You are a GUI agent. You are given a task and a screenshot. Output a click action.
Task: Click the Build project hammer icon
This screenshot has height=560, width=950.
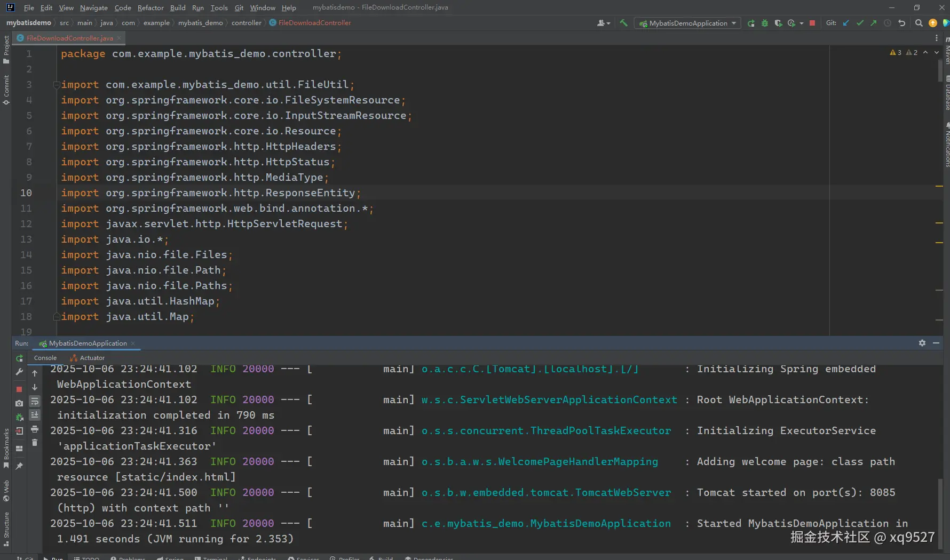(623, 23)
